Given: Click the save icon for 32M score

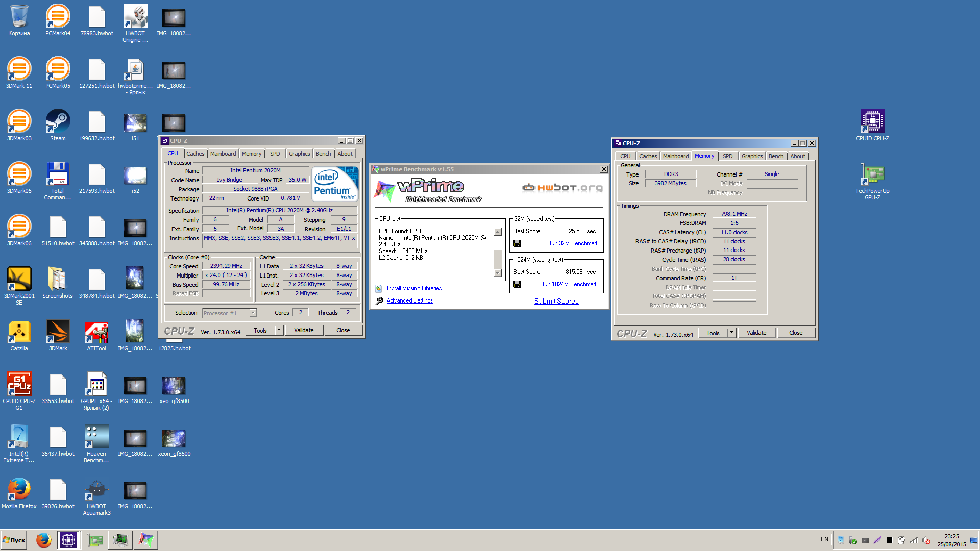Looking at the screenshot, I should click(x=517, y=244).
